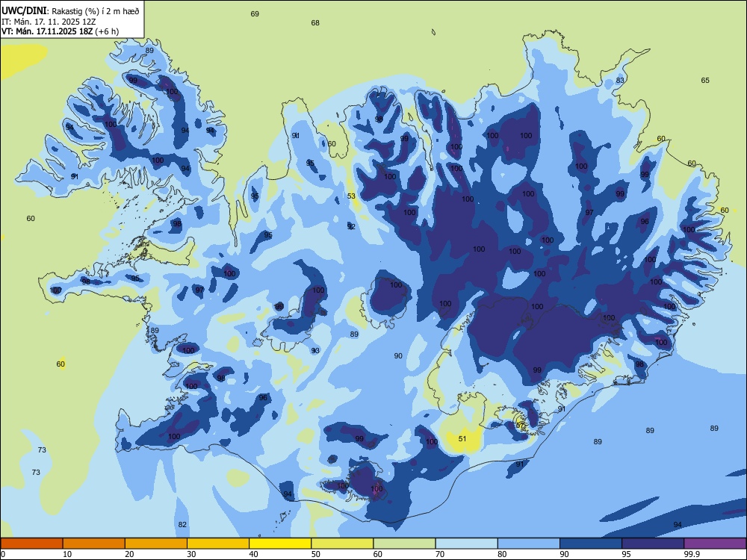Select the medium blue 80–90 legend band
747x560 pixels.
click(x=529, y=544)
